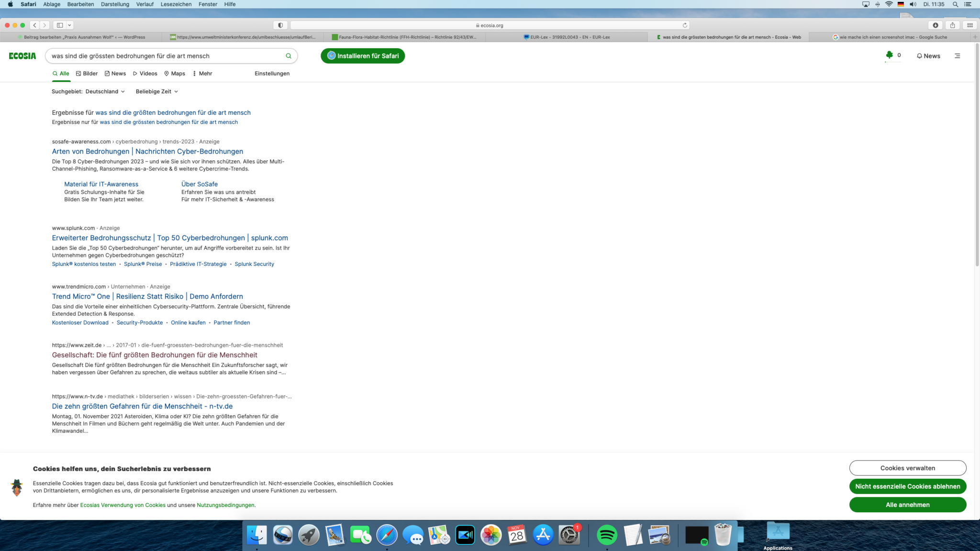
Task: Switch to the Fauna-Flora-Habitat-Richtlinie tab
Action: coord(404,37)
